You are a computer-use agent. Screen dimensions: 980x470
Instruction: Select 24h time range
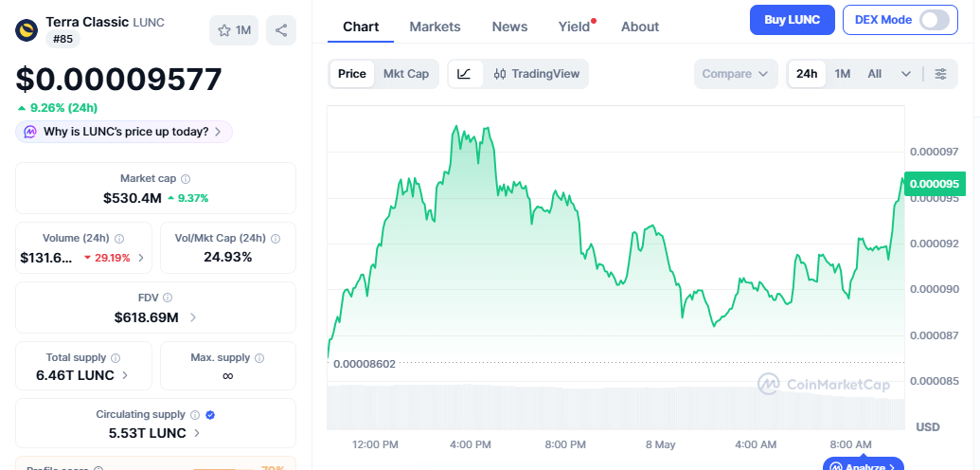click(x=806, y=74)
